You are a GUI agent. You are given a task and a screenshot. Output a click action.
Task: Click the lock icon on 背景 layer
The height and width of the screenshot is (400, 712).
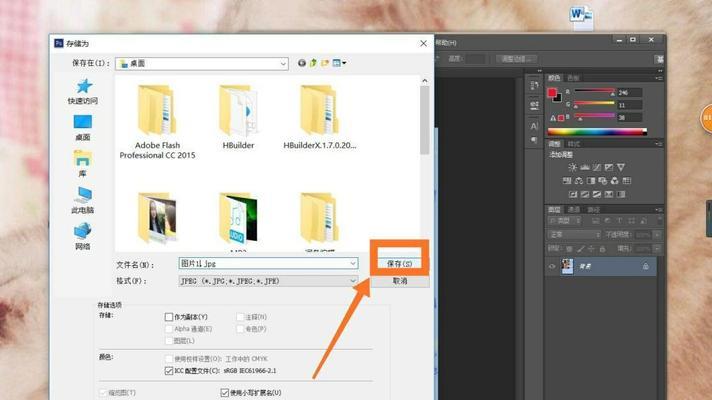(x=645, y=266)
